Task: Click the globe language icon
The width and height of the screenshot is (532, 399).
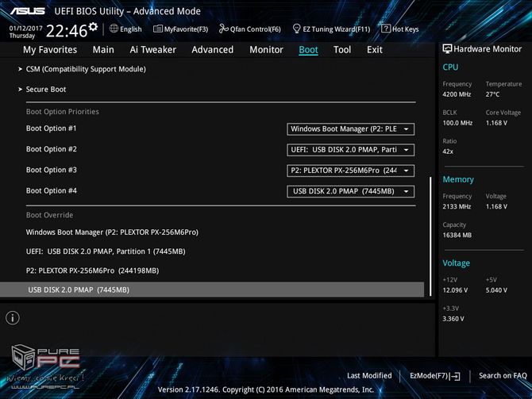Action: click(x=114, y=29)
